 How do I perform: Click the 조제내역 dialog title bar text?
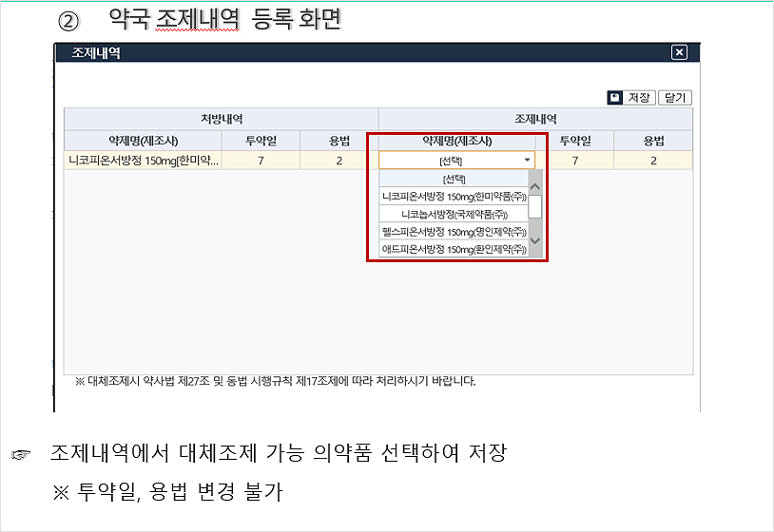click(x=96, y=53)
